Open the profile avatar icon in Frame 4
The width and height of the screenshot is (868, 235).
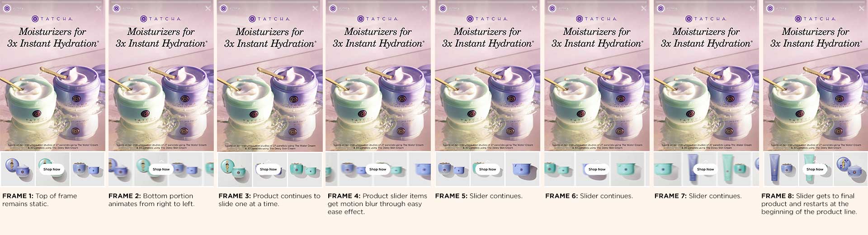tap(333, 8)
